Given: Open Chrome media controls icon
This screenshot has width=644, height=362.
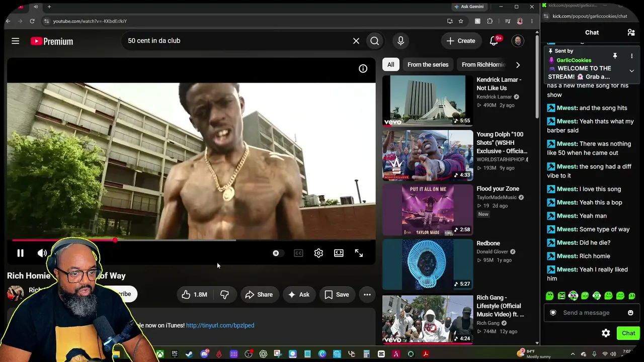Looking at the screenshot, I should [x=508, y=21].
